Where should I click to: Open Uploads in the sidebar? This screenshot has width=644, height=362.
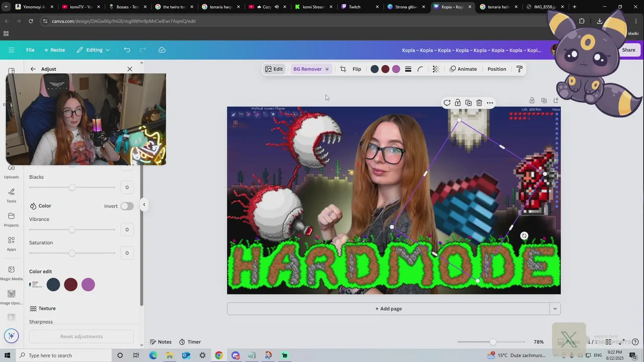click(11, 172)
